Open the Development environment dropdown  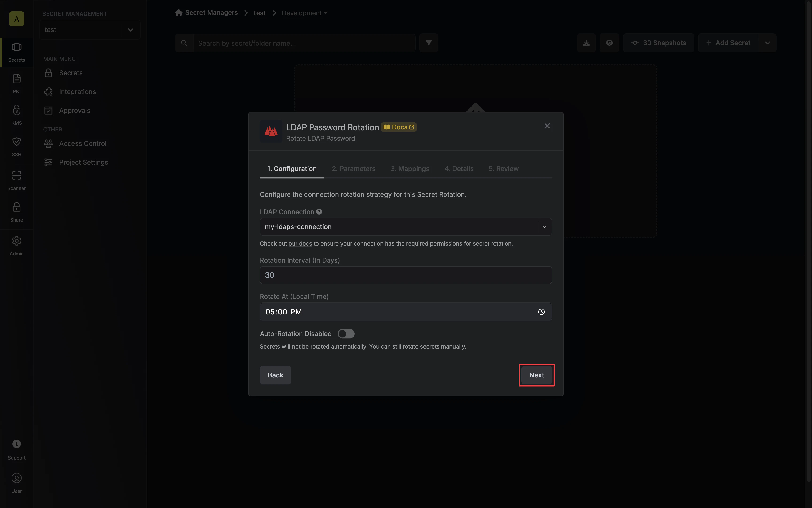(304, 13)
